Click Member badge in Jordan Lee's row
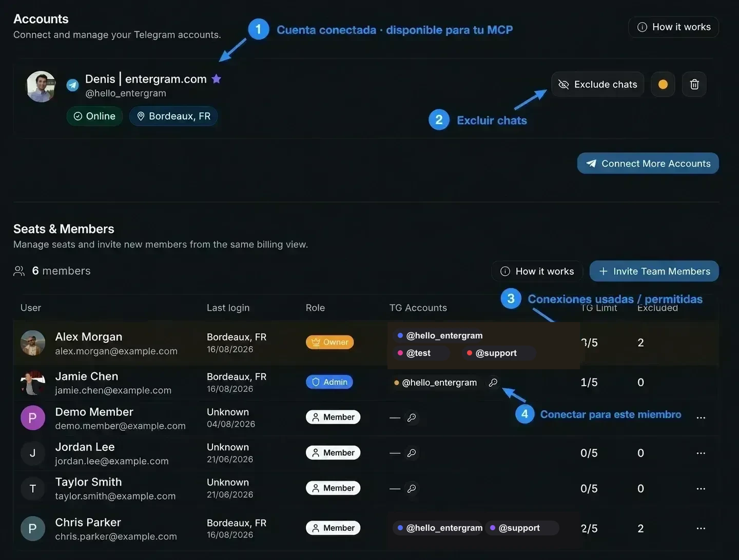739x560 pixels. tap(333, 453)
